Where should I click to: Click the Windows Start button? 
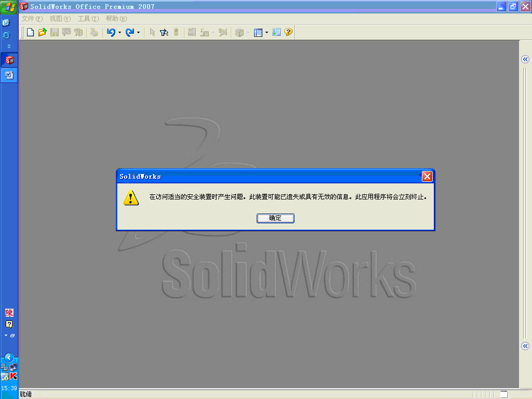pos(9,7)
